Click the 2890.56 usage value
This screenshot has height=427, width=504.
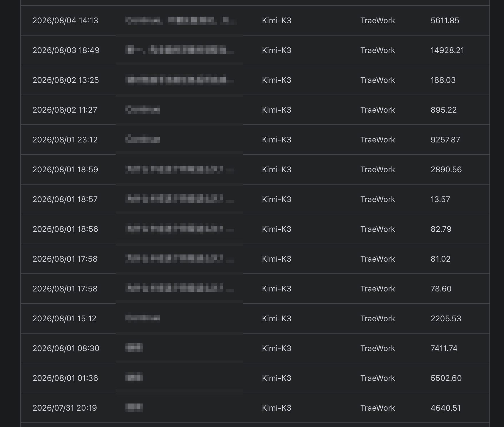pyautogui.click(x=446, y=170)
